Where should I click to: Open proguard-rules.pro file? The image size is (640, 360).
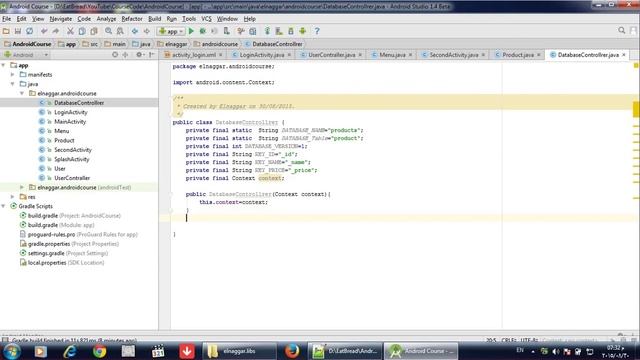(x=79, y=234)
